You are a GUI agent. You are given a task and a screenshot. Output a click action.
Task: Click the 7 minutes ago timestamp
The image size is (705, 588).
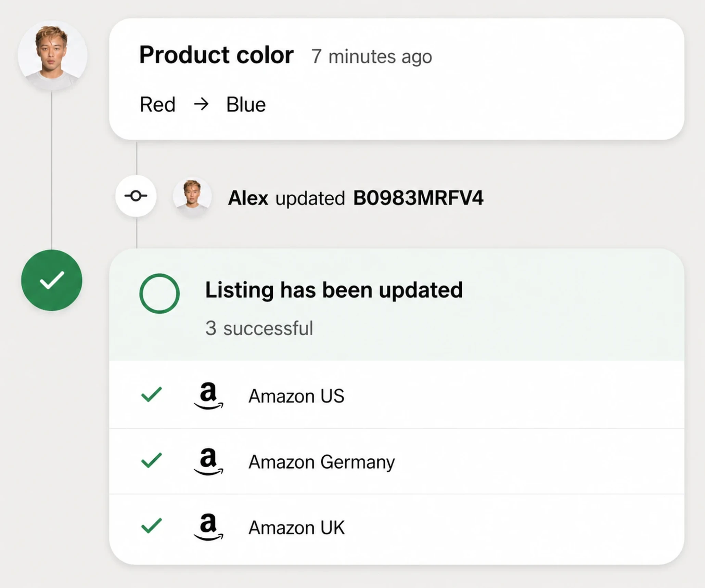[x=372, y=56]
